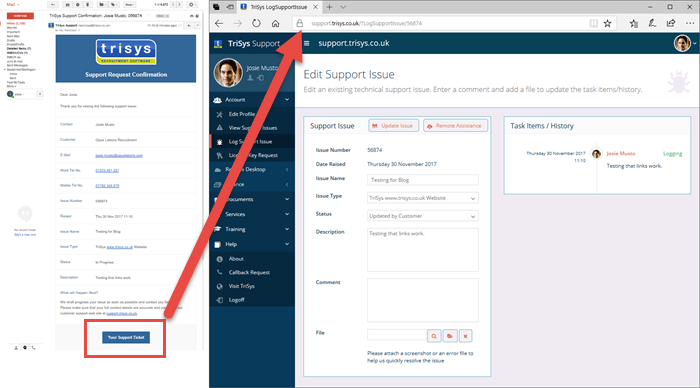This screenshot has width=700, height=388.
Task: Open License Key Request in sidebar
Action: pyautogui.click(x=253, y=155)
